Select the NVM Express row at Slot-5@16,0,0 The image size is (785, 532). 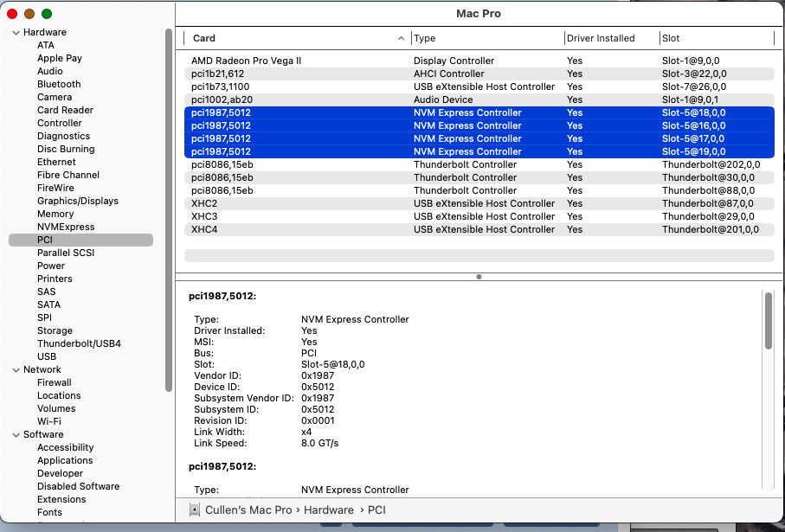(x=479, y=126)
